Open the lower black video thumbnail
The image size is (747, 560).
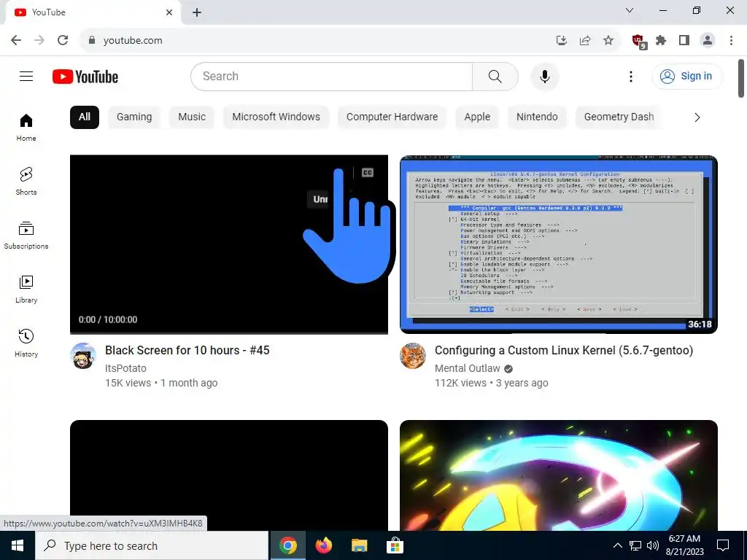point(229,475)
